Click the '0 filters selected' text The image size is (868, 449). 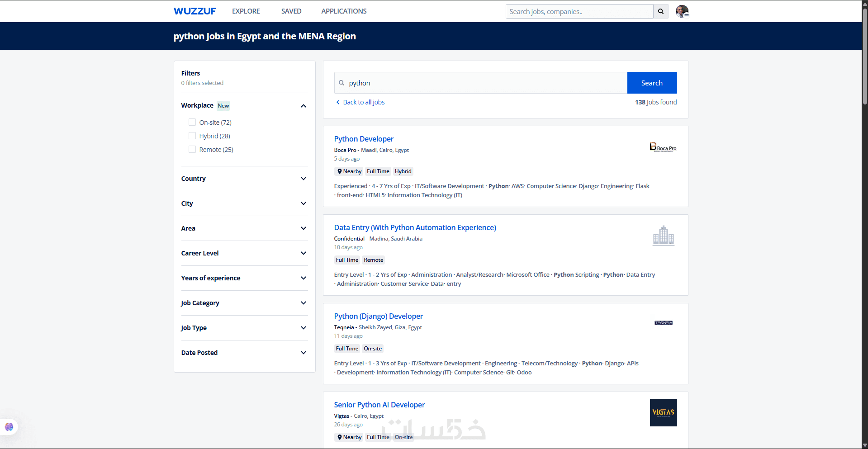point(202,83)
